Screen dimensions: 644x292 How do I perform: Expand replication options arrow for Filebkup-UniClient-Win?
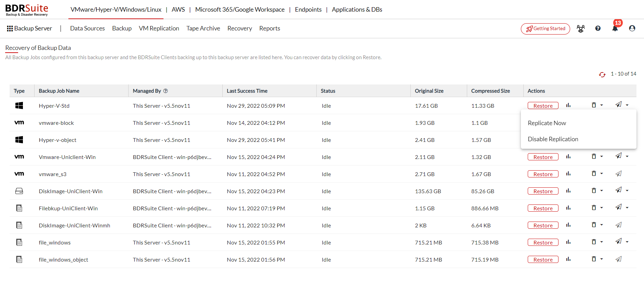point(627,208)
